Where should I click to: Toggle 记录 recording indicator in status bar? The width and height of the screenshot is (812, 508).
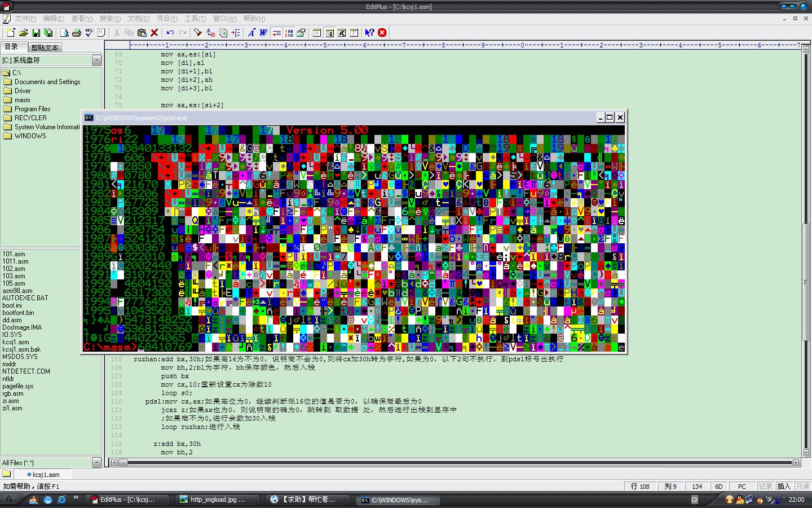[x=765, y=486]
